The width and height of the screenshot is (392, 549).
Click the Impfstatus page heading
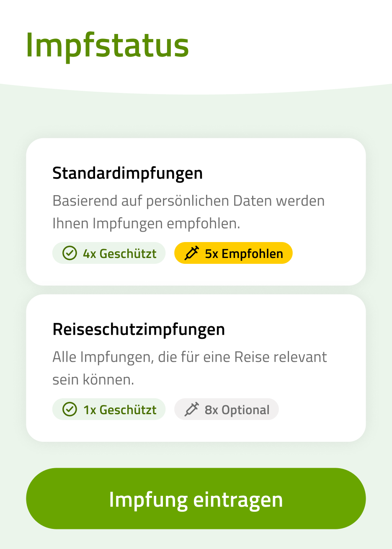107,45
